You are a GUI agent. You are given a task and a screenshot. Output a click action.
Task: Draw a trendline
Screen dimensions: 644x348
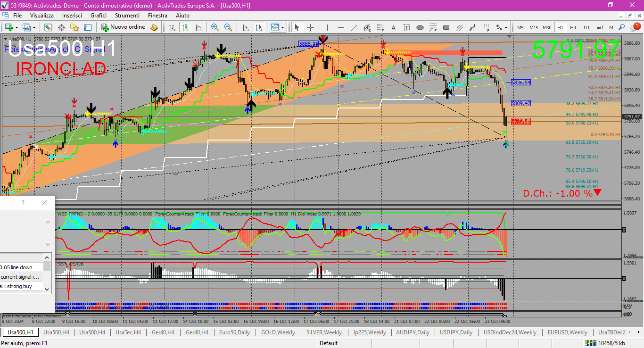354,27
